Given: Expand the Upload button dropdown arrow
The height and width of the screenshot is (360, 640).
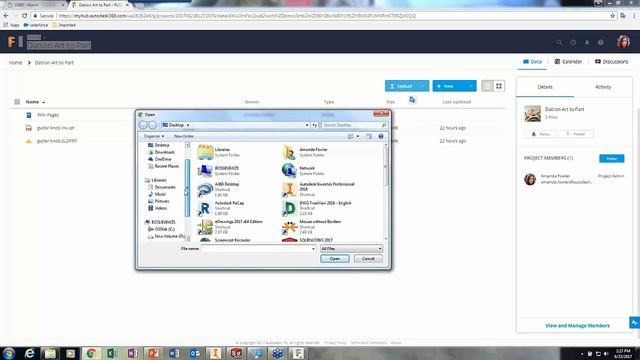Looking at the screenshot, I should pos(423,86).
